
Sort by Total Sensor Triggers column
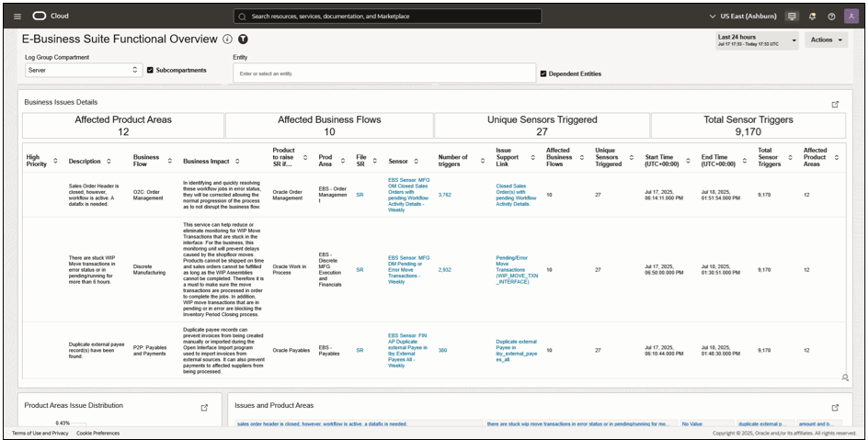pyautogui.click(x=790, y=158)
